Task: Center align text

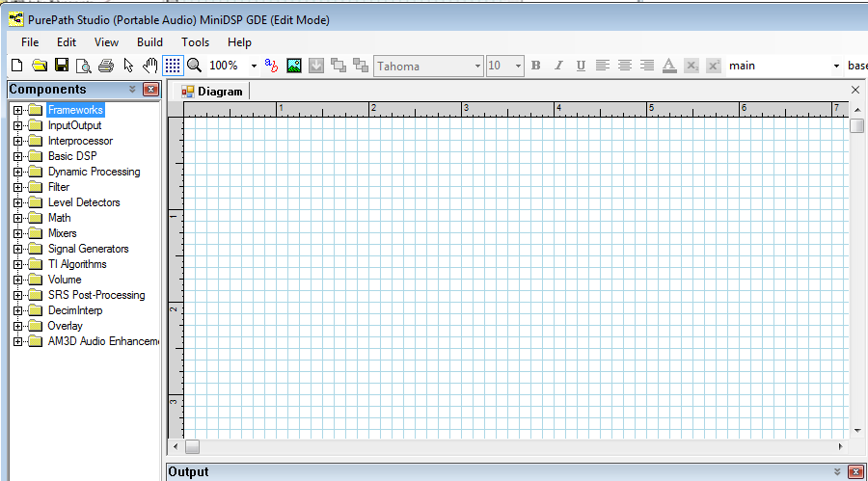Action: coord(625,66)
